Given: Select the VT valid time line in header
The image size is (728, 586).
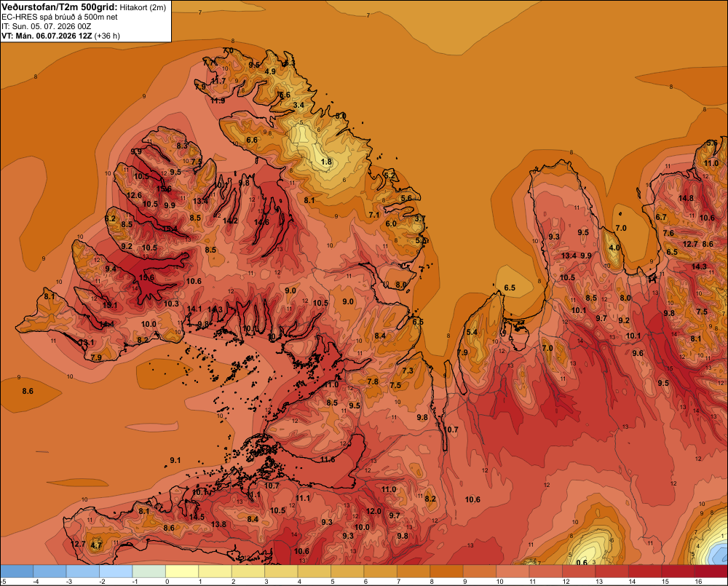Looking at the screenshot, I should pos(60,36).
